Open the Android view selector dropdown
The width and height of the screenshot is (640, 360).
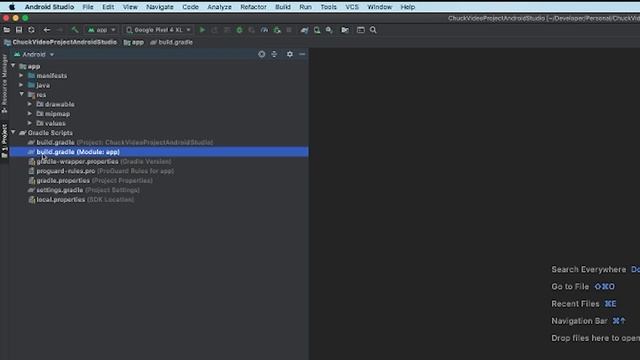click(34, 54)
